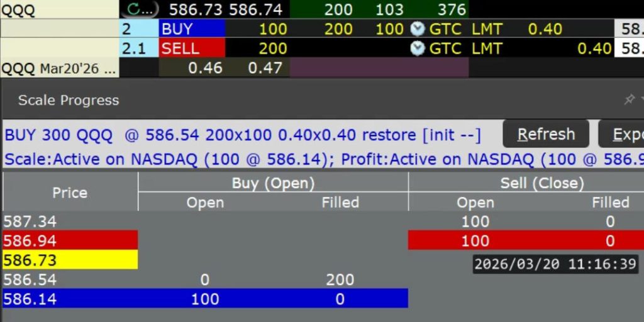Click the Buy (Open) column header
This screenshot has width=644, height=322.
click(x=273, y=183)
